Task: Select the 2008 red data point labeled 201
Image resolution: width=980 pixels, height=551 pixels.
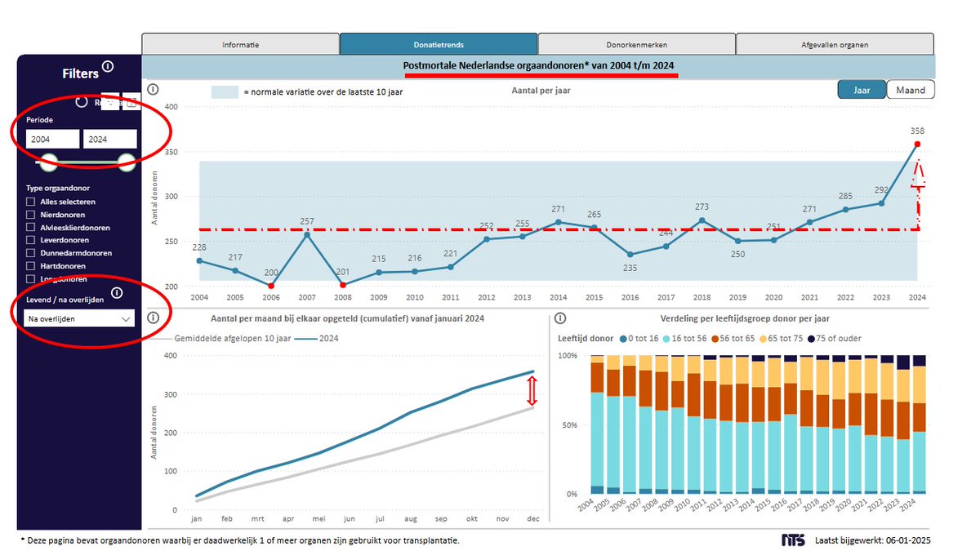Action: coord(342,285)
